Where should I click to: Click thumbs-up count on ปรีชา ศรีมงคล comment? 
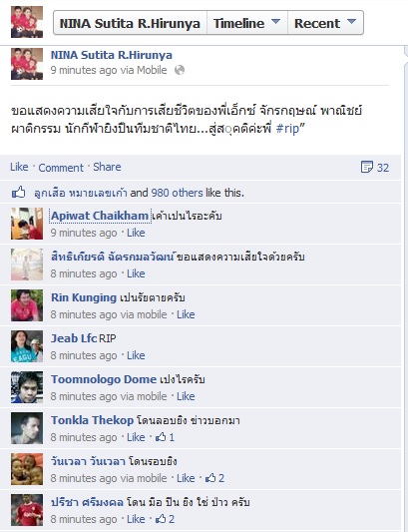165,519
